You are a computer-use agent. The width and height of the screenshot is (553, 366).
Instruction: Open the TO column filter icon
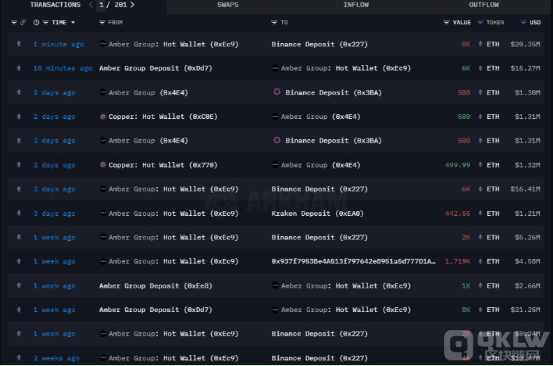click(x=274, y=23)
